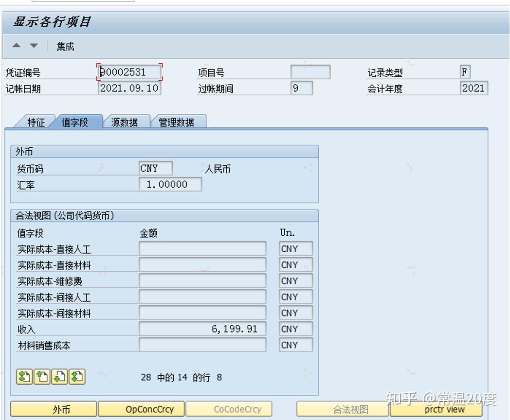Click the 凭证编号 field showing B0002531

128,71
